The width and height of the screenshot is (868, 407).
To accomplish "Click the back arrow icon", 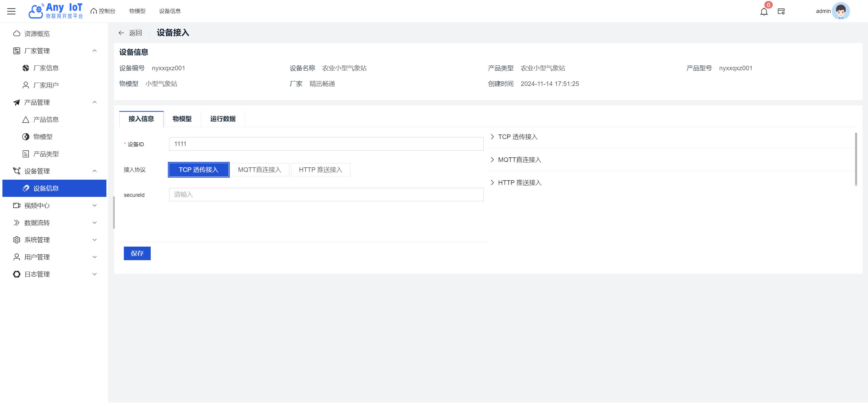I will (121, 33).
